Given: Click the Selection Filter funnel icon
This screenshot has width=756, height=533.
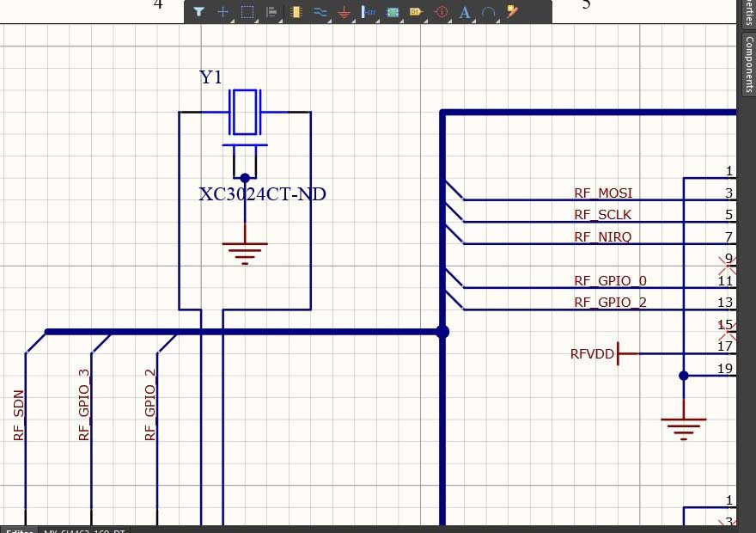Looking at the screenshot, I should click(x=198, y=12).
